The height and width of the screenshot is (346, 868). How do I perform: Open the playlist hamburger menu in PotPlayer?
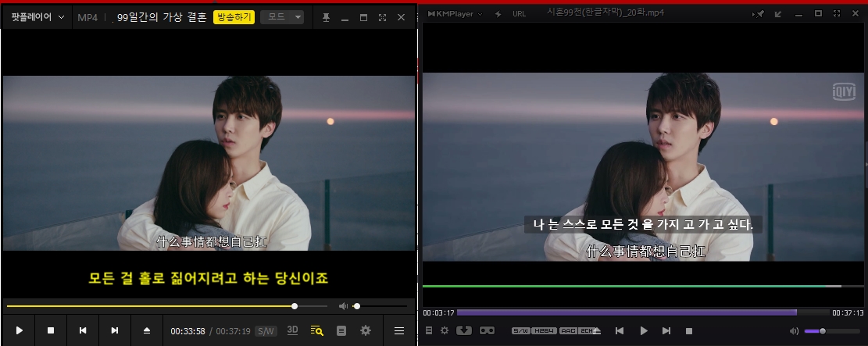pos(398,330)
